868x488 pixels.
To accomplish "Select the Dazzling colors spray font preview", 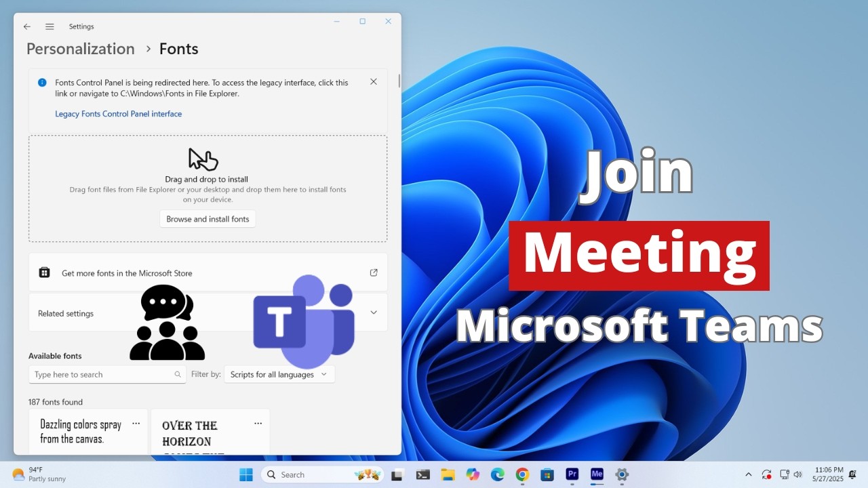I will (x=88, y=432).
